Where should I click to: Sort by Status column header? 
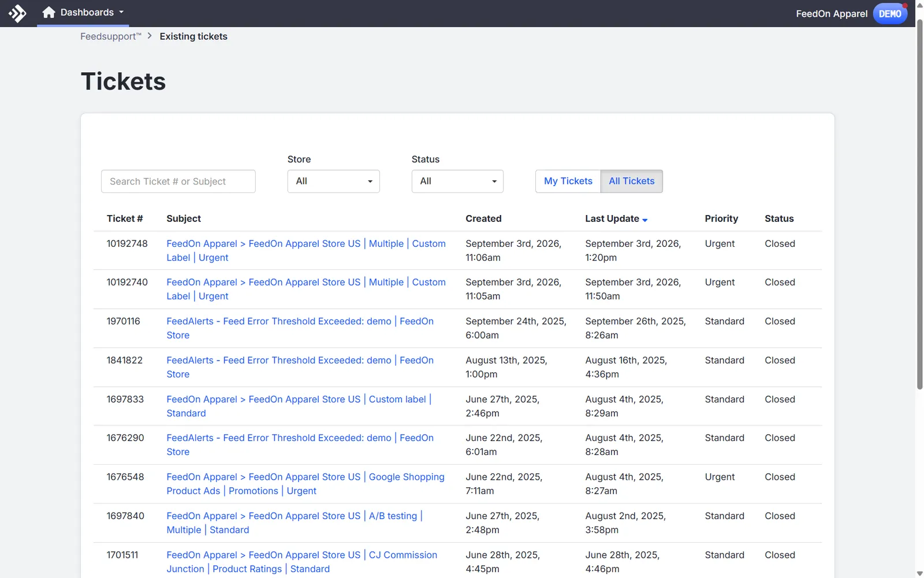(x=779, y=218)
